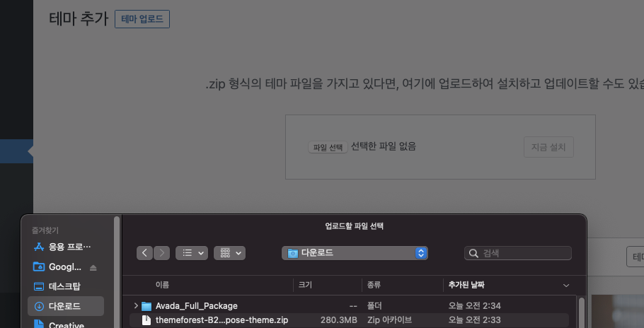
Task: Click the sidebar scrollbar
Action: pyautogui.click(x=117, y=273)
